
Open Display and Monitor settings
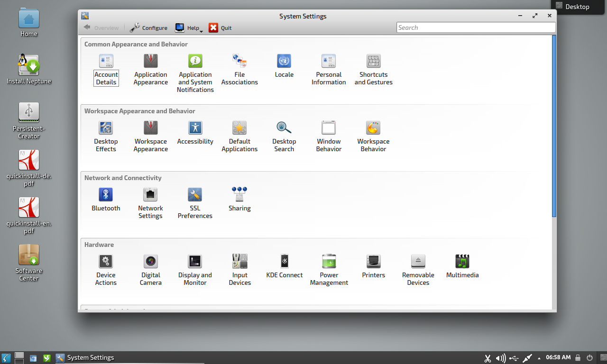195,270
